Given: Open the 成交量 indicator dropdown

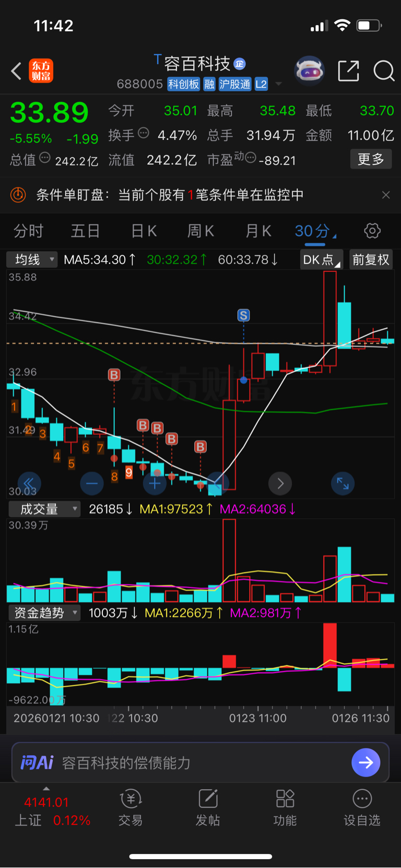Looking at the screenshot, I should [x=44, y=509].
